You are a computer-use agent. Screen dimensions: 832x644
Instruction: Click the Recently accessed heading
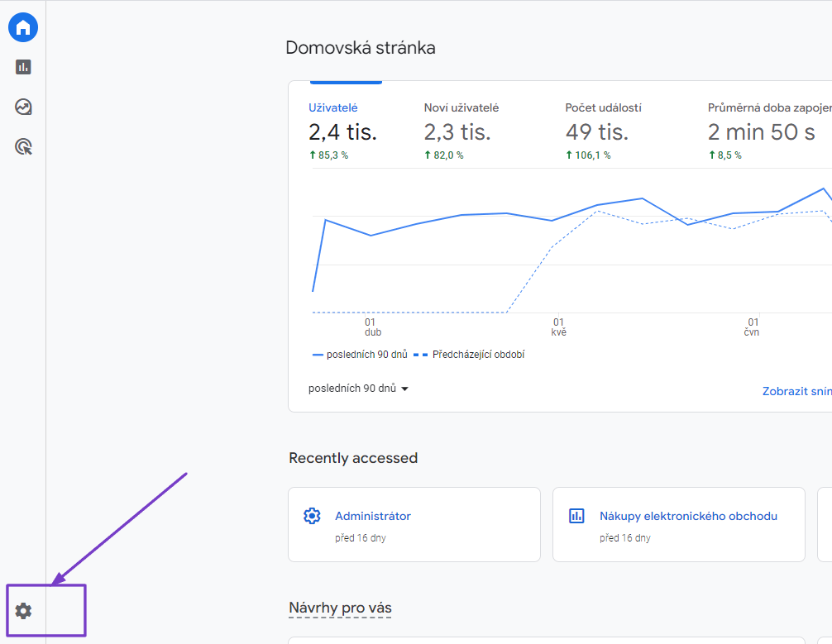coord(353,458)
